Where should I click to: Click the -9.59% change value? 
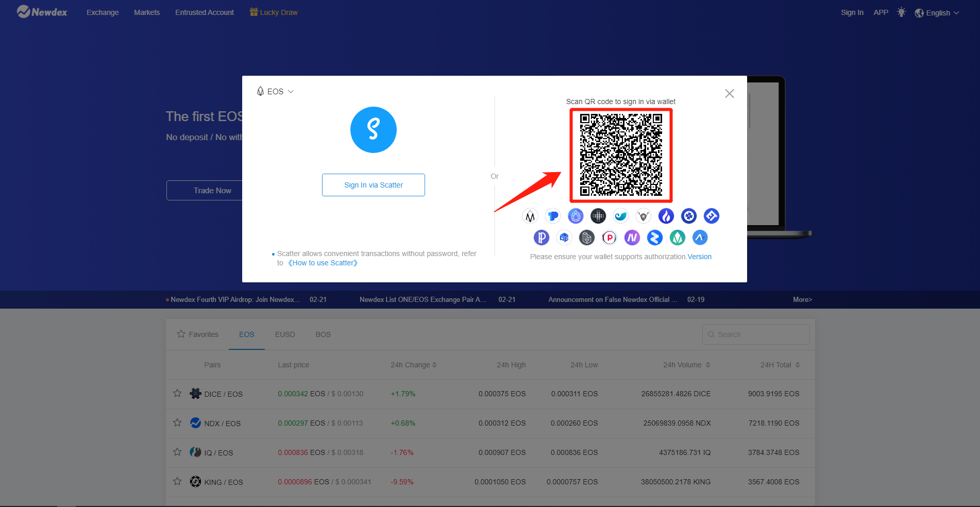tap(402, 482)
